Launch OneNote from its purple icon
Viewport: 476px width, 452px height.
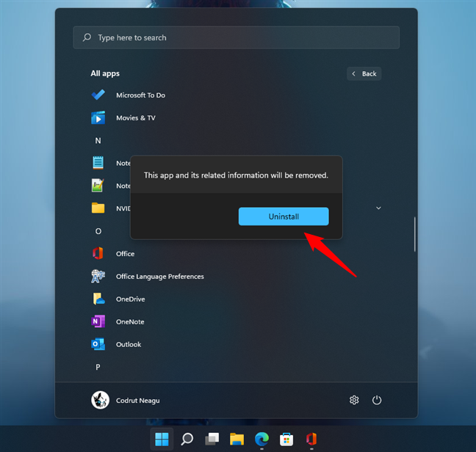coord(98,321)
